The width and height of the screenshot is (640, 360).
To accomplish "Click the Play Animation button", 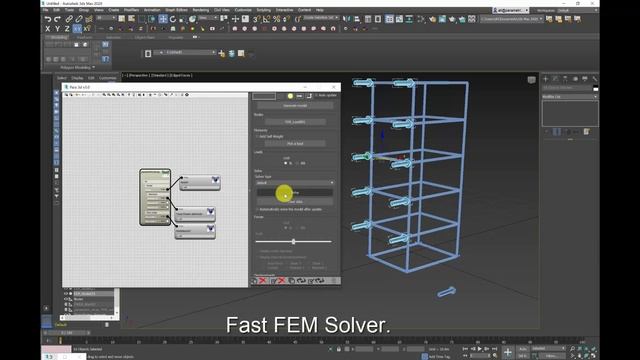I will coord(480,349).
